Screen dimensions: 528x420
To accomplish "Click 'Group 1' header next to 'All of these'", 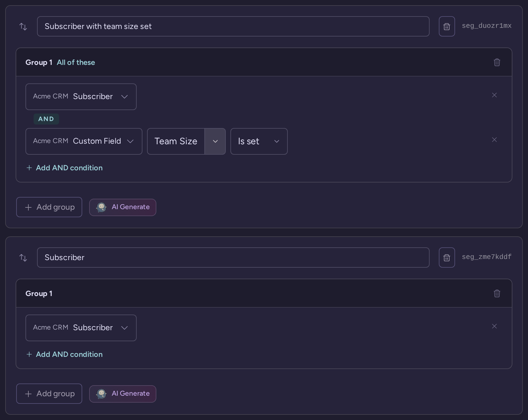I will [x=39, y=62].
